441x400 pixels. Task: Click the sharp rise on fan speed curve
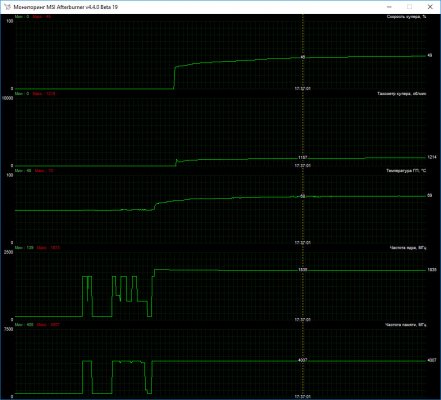174,77
